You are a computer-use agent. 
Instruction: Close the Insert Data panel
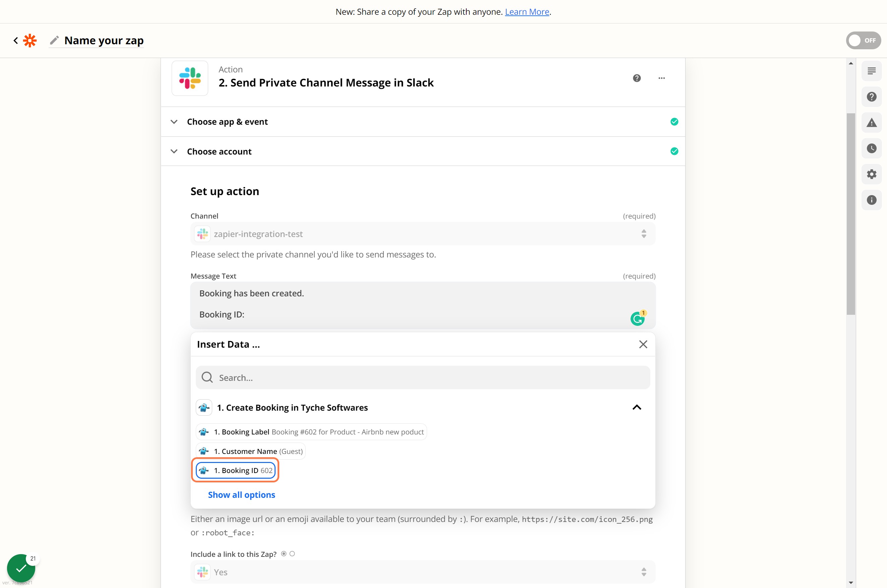[x=643, y=344]
